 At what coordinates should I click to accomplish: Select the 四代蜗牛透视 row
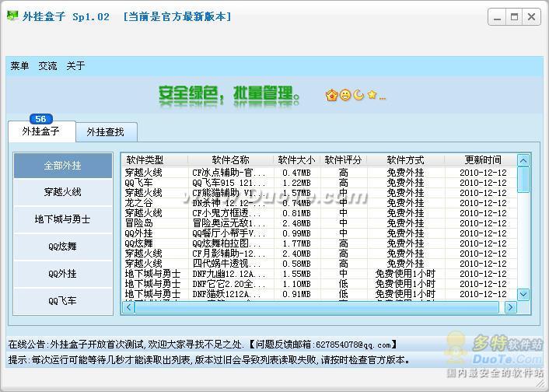[320, 264]
